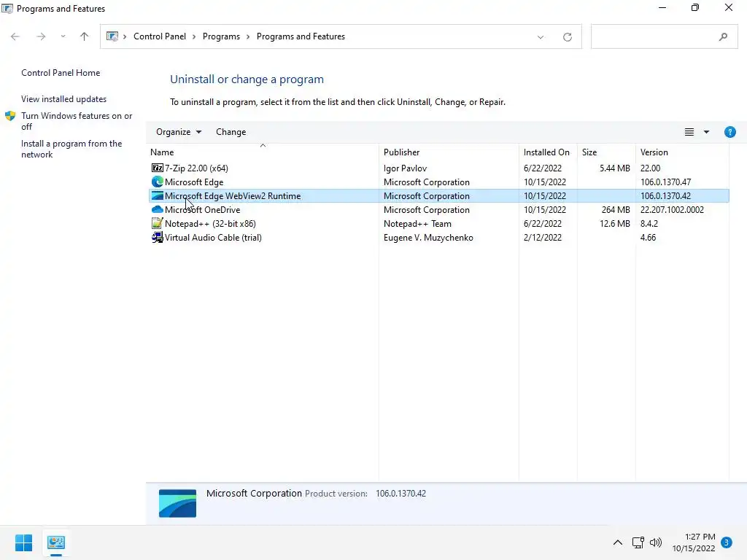Click size 12.6 MB cell
This screenshot has width=747, height=560.
[x=614, y=223]
